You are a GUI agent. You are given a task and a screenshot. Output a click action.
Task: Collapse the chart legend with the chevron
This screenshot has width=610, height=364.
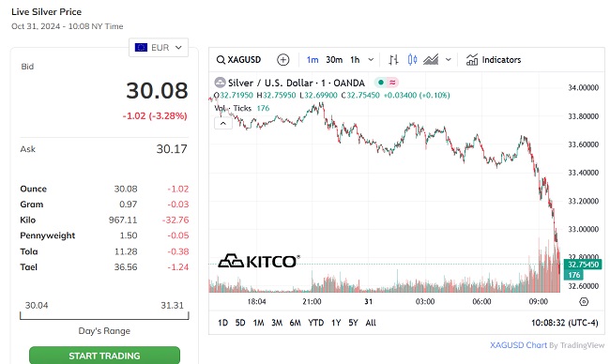(223, 124)
